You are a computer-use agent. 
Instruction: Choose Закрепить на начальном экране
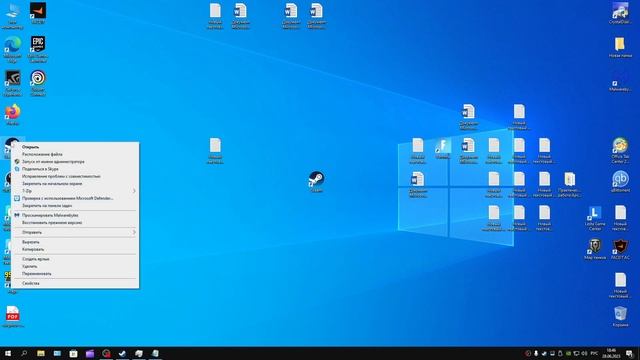click(x=75, y=184)
